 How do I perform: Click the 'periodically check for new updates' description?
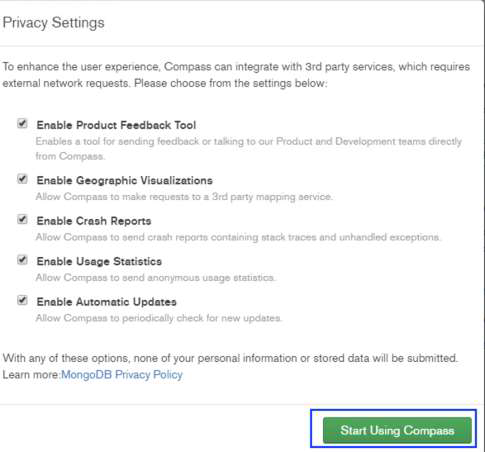[x=159, y=318]
